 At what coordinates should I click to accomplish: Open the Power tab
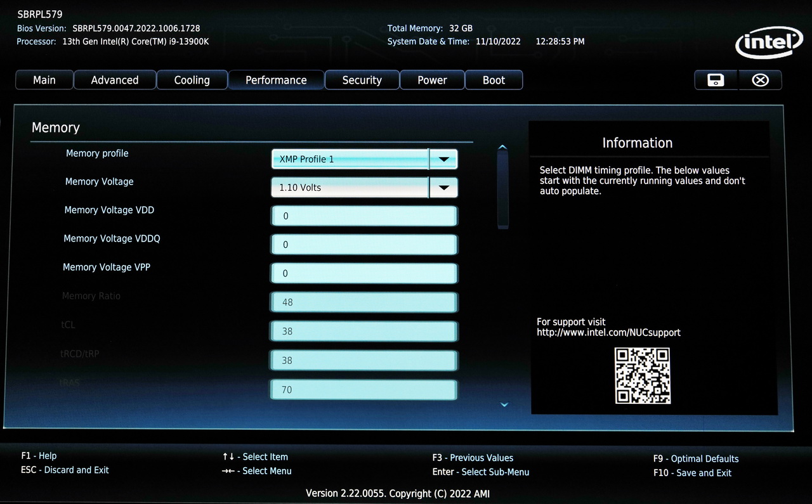click(x=433, y=80)
